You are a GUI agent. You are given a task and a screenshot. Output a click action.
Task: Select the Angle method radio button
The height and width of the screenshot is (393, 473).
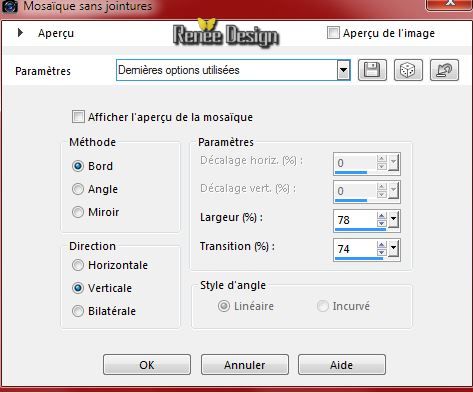pos(78,189)
